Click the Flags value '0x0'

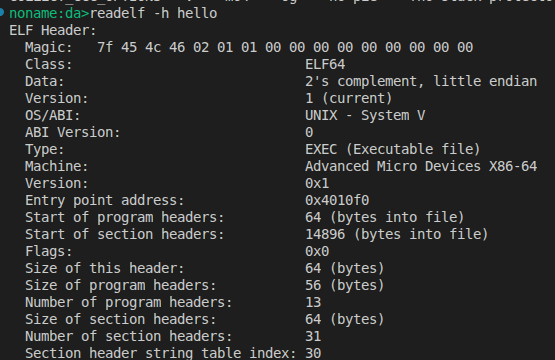click(x=317, y=251)
